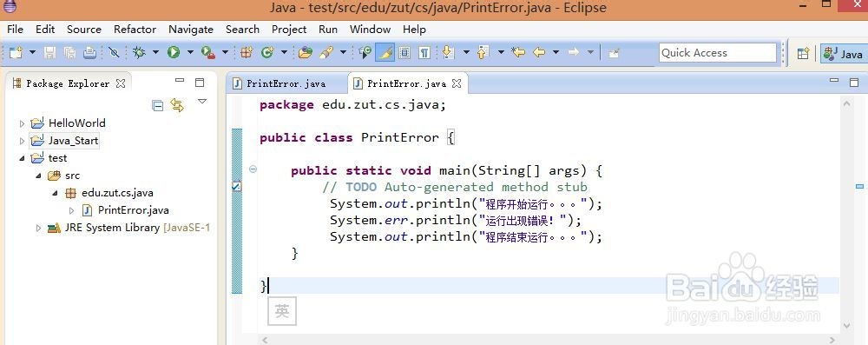This screenshot has height=345, width=868.
Task: Click the Open Type icon
Action: pos(305,53)
